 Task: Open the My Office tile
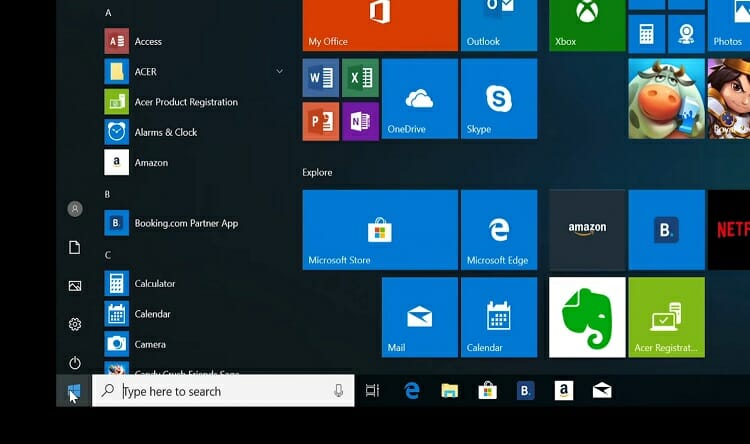380,25
